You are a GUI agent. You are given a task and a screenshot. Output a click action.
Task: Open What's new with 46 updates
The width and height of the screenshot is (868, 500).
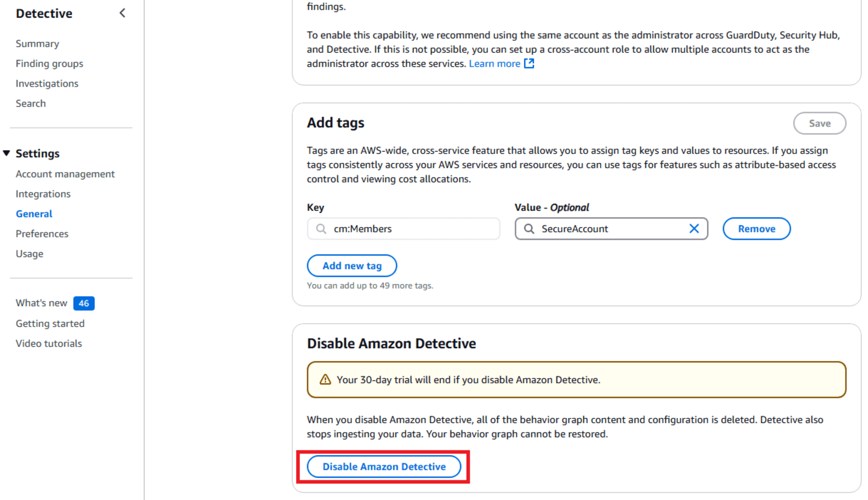click(41, 303)
